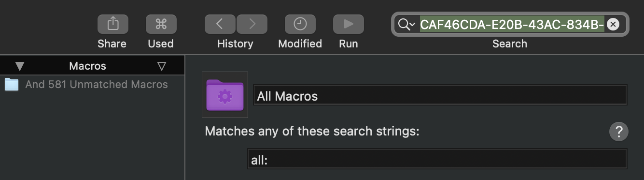644x180 pixels.
Task: Show recently Used macros via command icon
Action: [161, 24]
